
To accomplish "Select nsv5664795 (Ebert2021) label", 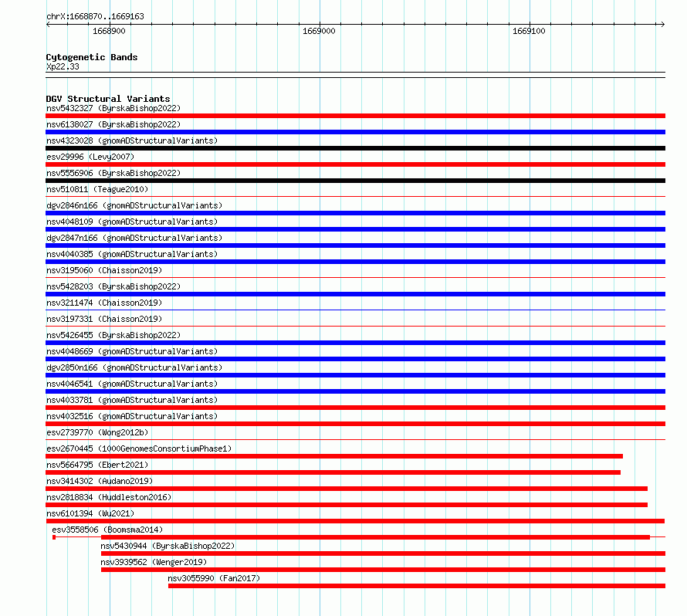I will (x=97, y=465).
